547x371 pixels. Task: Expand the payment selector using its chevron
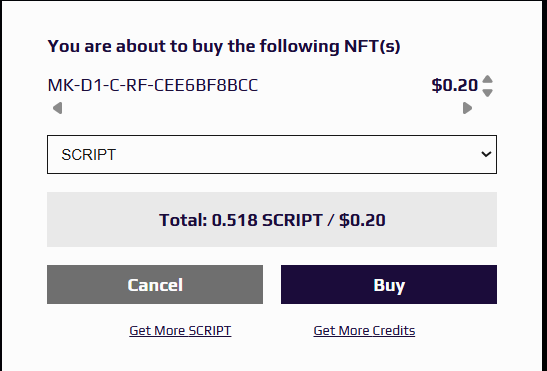pos(486,154)
